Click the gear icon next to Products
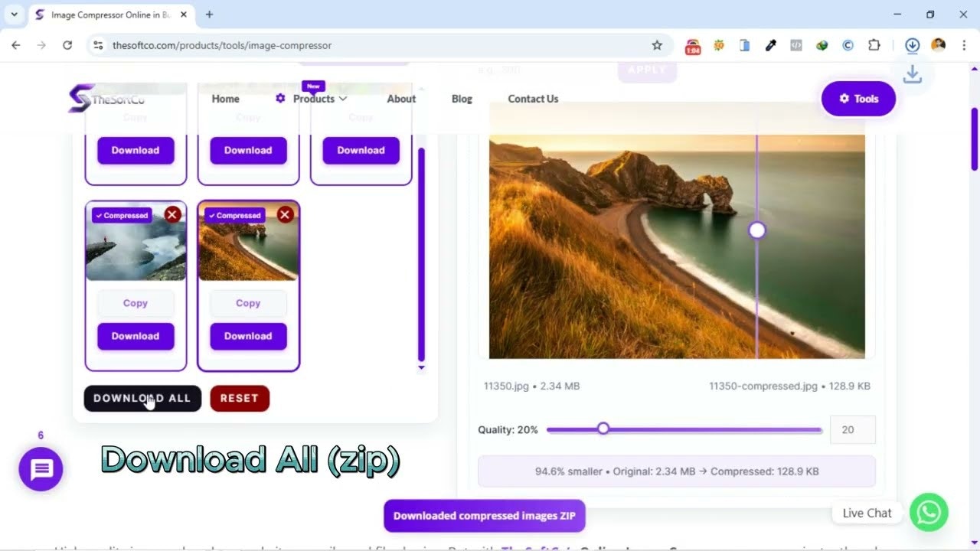 [279, 99]
